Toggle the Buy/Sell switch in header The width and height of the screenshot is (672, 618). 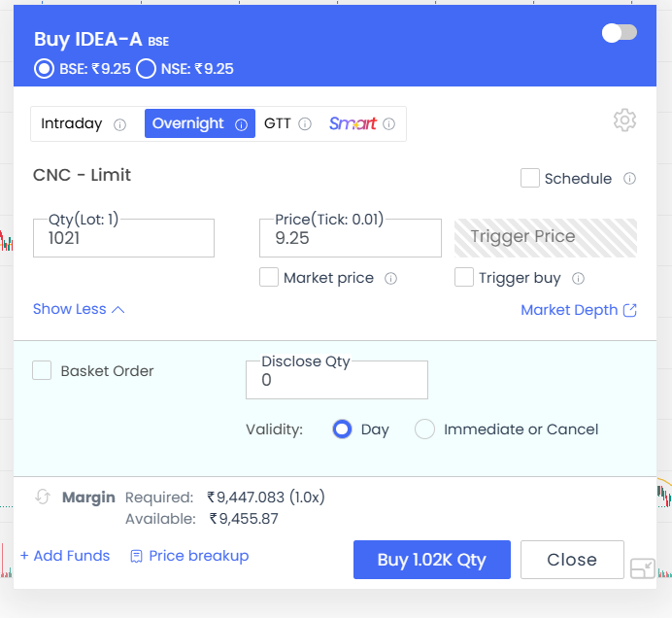(x=620, y=33)
